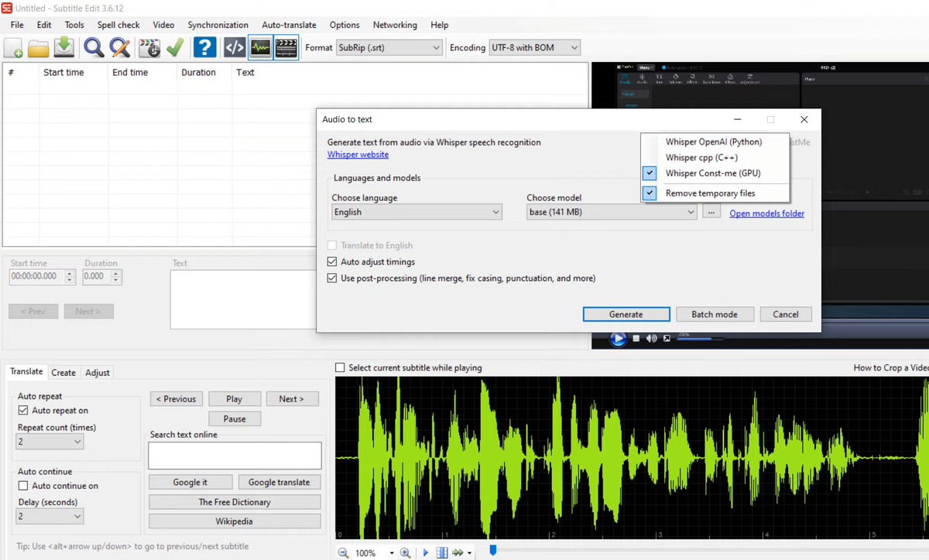
Task: Click the New subtitle file icon
Action: [14, 48]
